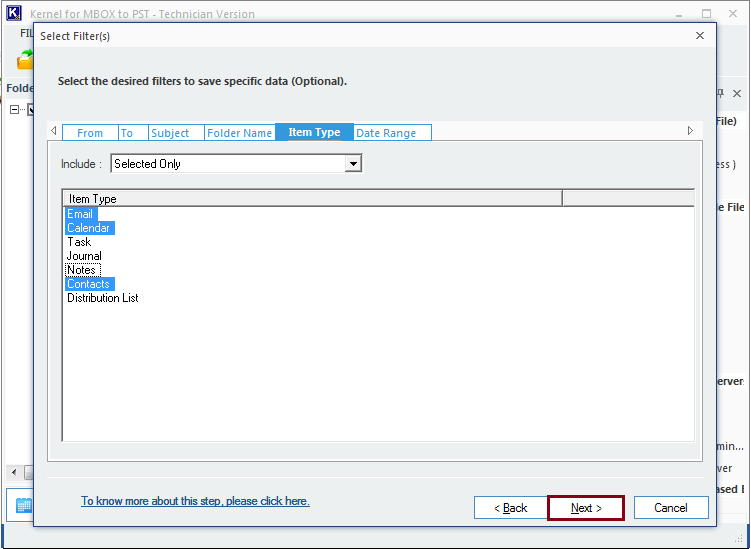Viewport: 751px width, 549px height.
Task: Select the Notes item type
Action: coord(81,270)
